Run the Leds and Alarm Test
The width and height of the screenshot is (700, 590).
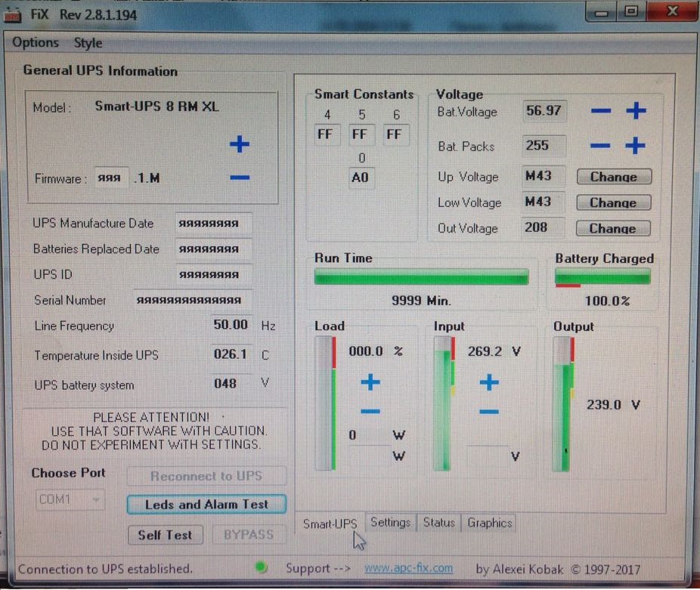206,505
